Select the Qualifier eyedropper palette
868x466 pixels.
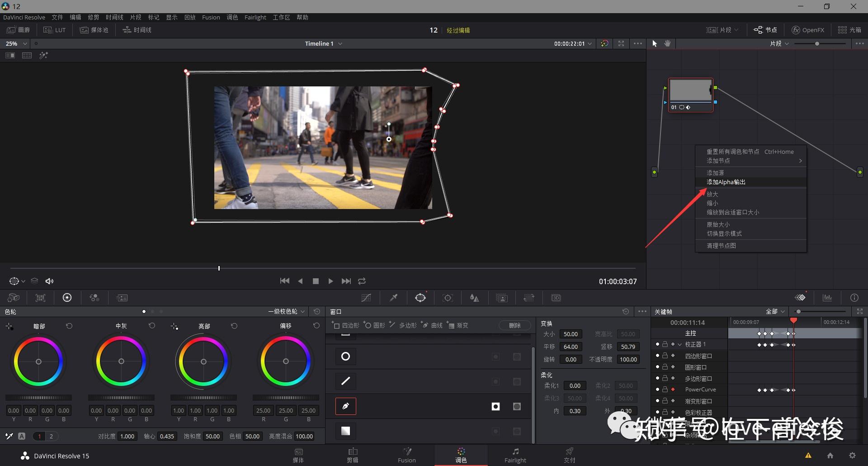[394, 298]
